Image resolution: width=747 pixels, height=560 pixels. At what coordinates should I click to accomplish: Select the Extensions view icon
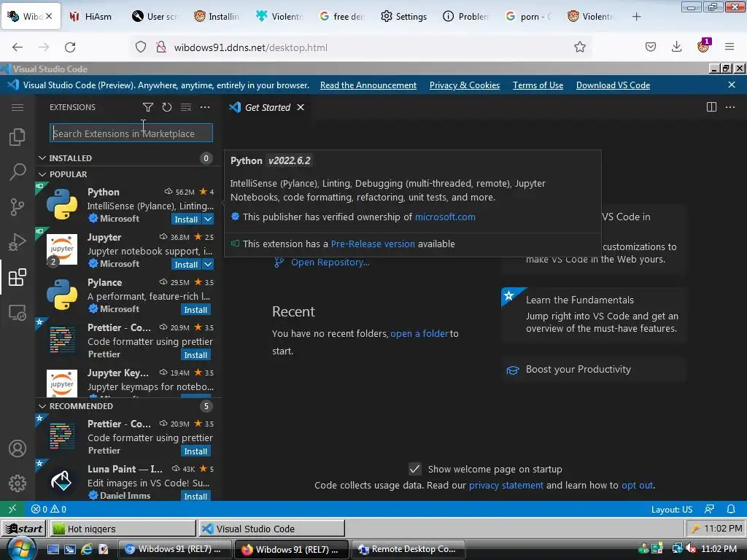point(18,277)
